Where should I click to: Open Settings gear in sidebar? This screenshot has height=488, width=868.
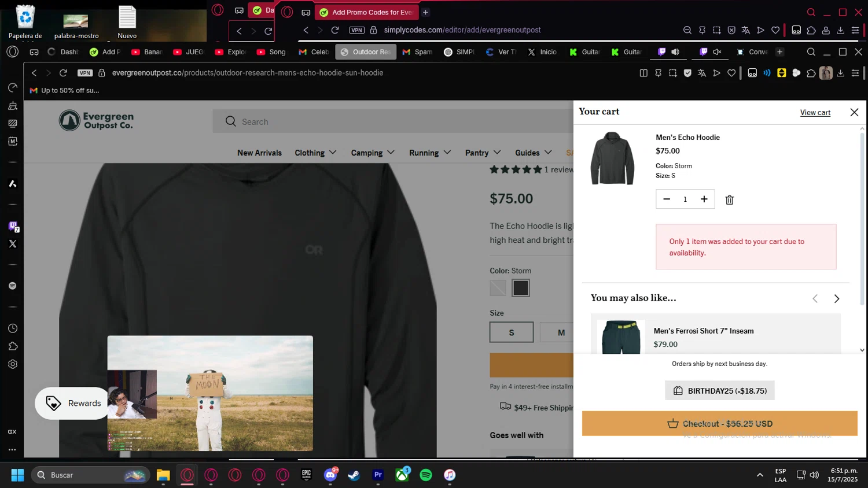13,364
